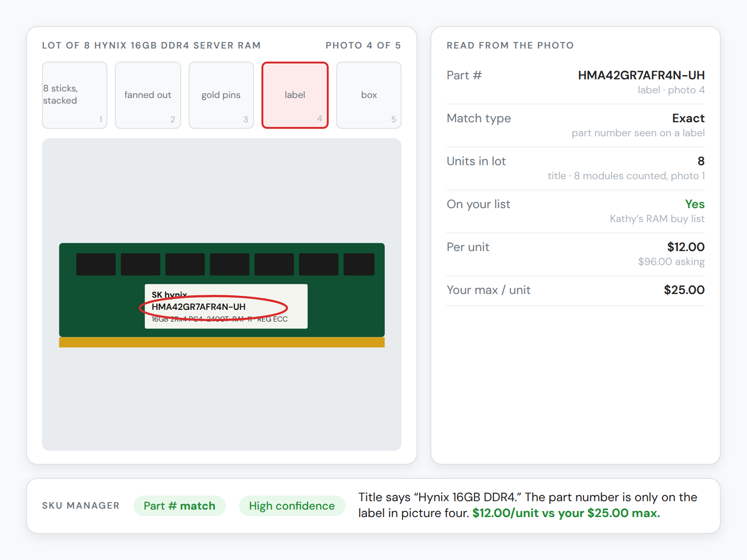The image size is (747, 560).
Task: Click the '$12.00' per unit price
Action: pyautogui.click(x=686, y=247)
